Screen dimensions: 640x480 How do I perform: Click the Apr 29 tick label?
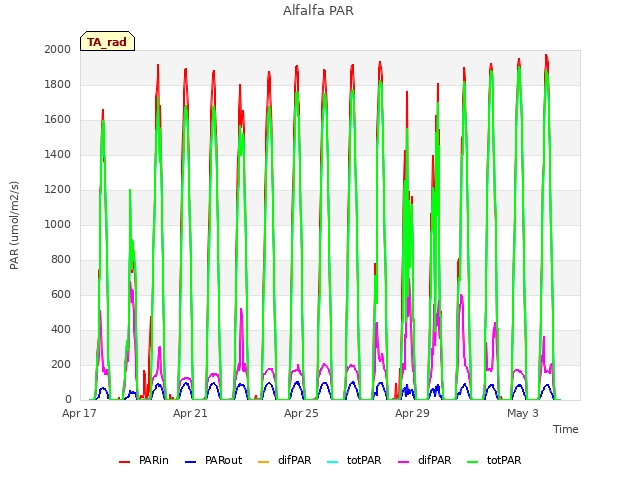pyautogui.click(x=412, y=413)
